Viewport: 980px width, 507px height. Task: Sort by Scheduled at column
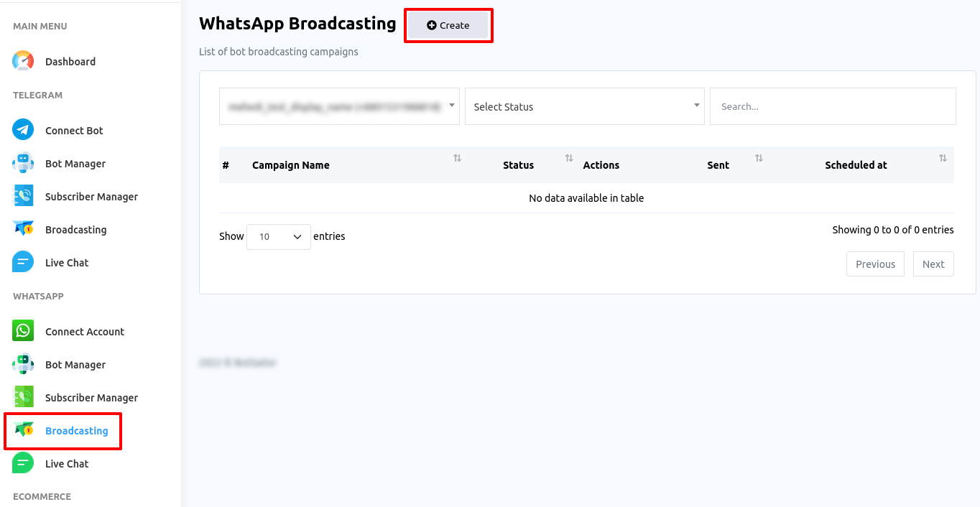943,159
